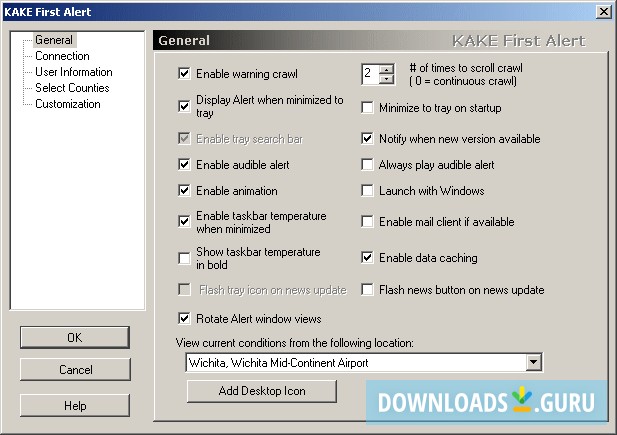This screenshot has height=435, width=617.
Task: Disable the Enable animation option
Action: pos(184,191)
